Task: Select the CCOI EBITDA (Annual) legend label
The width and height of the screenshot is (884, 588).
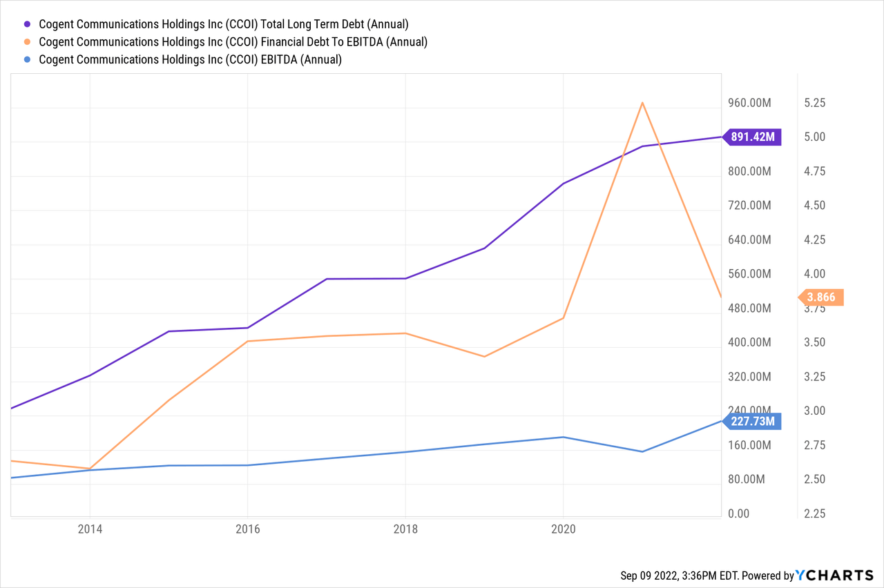Action: point(191,59)
